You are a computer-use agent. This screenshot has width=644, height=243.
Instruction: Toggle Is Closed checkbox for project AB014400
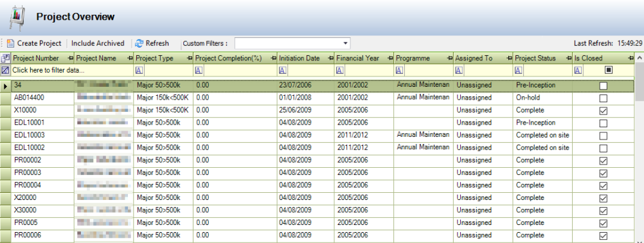click(x=603, y=98)
